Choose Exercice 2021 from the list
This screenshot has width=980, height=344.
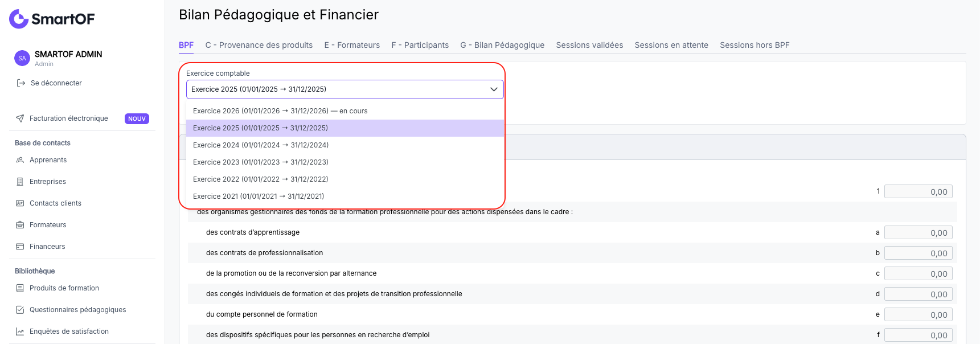coord(345,196)
